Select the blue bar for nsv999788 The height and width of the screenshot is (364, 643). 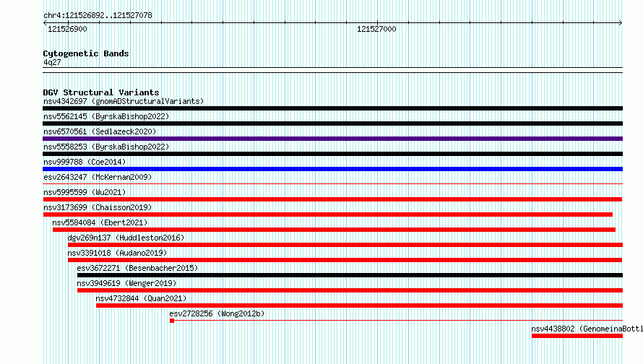click(x=332, y=169)
